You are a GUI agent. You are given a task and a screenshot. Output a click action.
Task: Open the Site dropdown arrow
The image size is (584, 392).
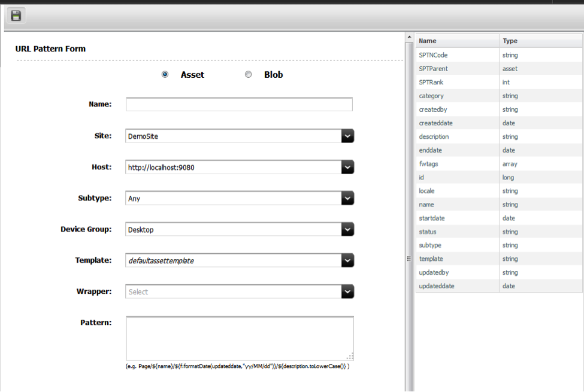coord(347,136)
